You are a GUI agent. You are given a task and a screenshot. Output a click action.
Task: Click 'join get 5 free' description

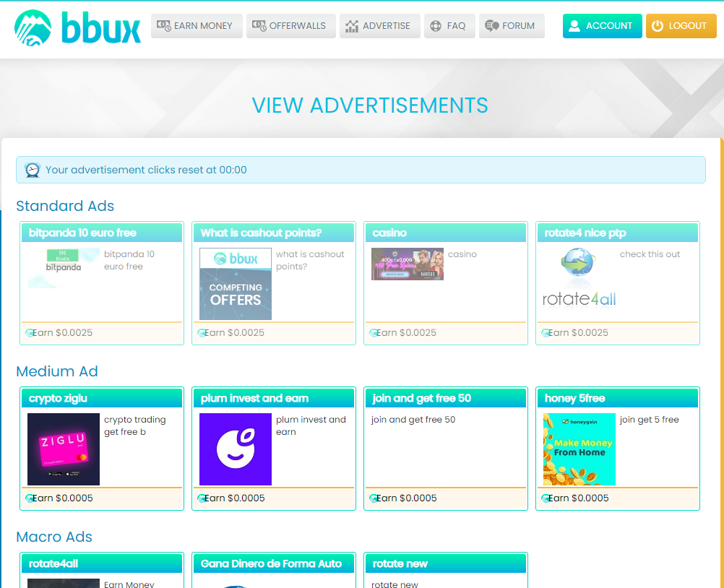pyautogui.click(x=649, y=420)
